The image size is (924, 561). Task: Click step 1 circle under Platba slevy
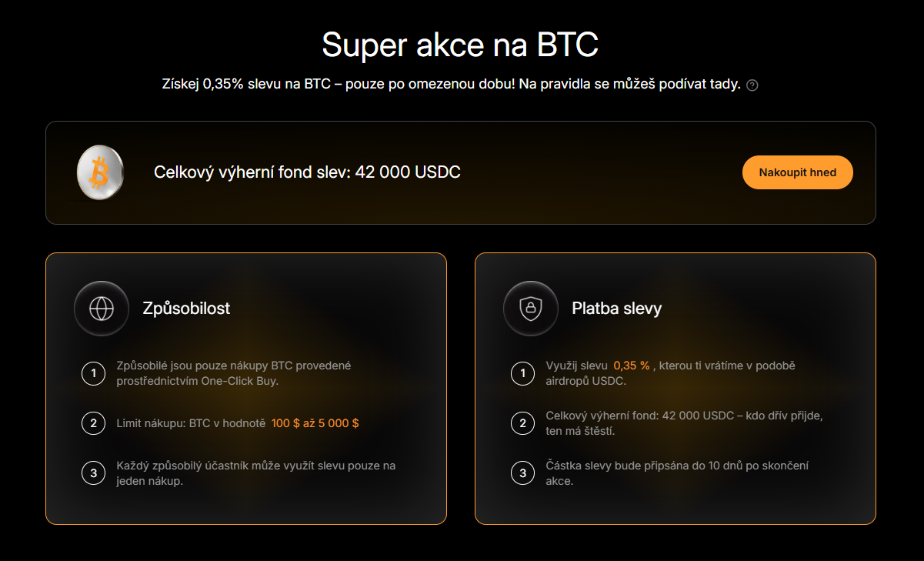pos(522,375)
